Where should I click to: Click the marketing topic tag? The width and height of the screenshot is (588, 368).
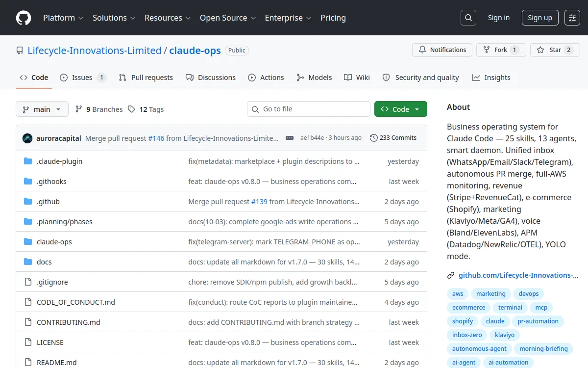coord(491,294)
